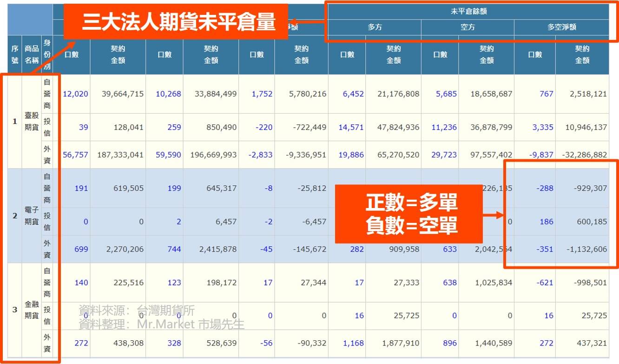Open the 12,020 lot count link
The image size is (619, 364).
coord(75,94)
